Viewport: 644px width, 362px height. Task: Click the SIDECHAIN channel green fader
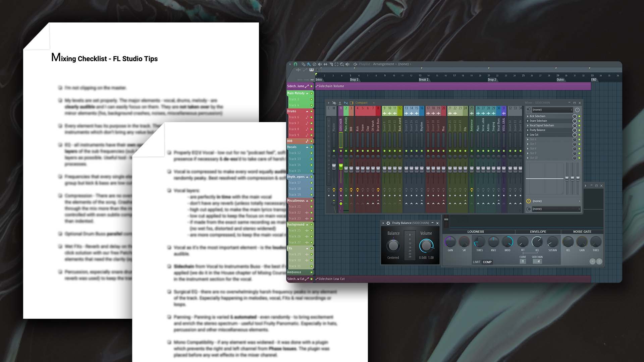pyautogui.click(x=341, y=166)
